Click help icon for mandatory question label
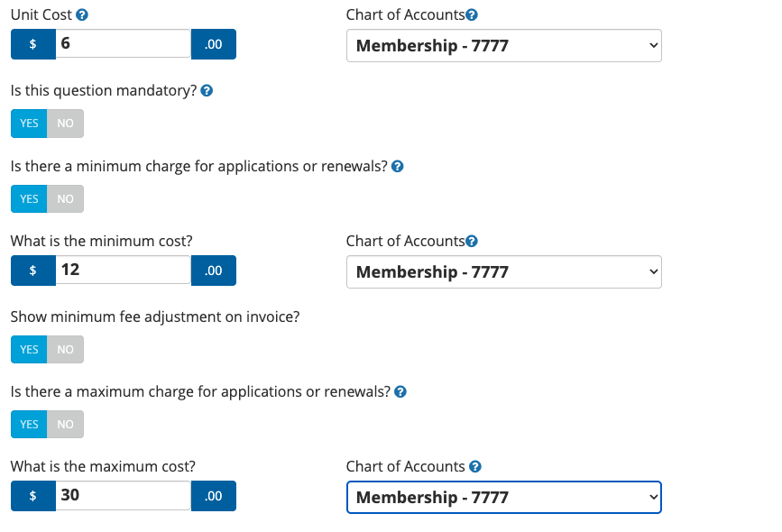The image size is (782, 532). pyautogui.click(x=207, y=91)
